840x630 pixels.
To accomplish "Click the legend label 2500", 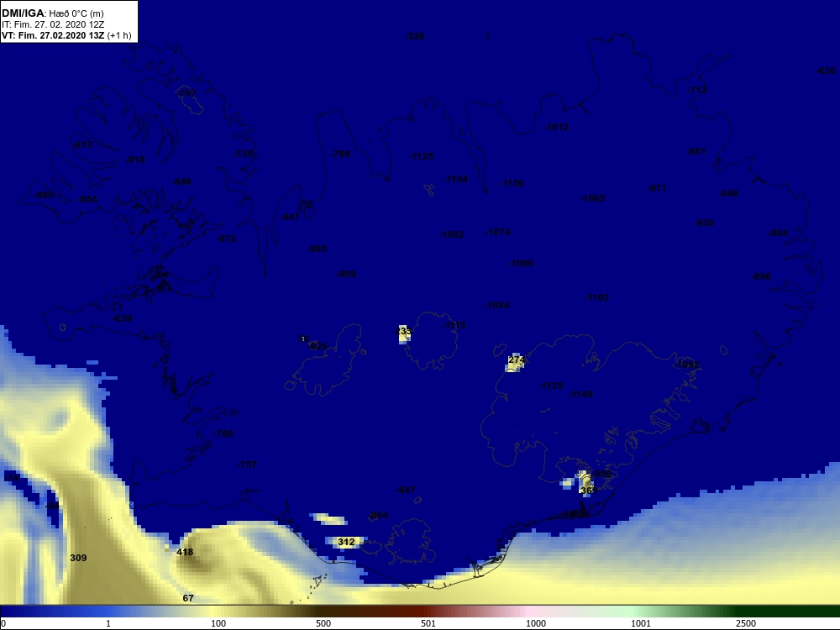I will click(x=746, y=623).
